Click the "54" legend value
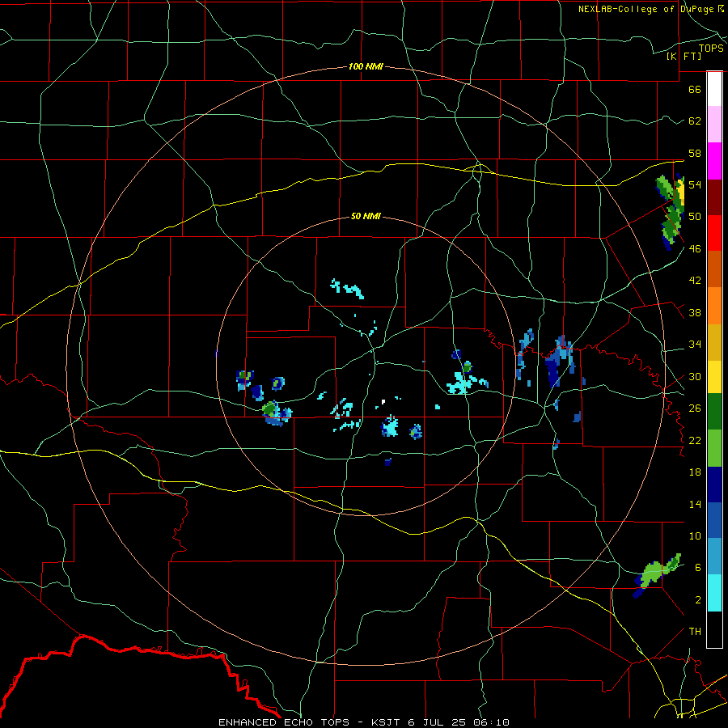The image size is (728, 728). (x=695, y=184)
